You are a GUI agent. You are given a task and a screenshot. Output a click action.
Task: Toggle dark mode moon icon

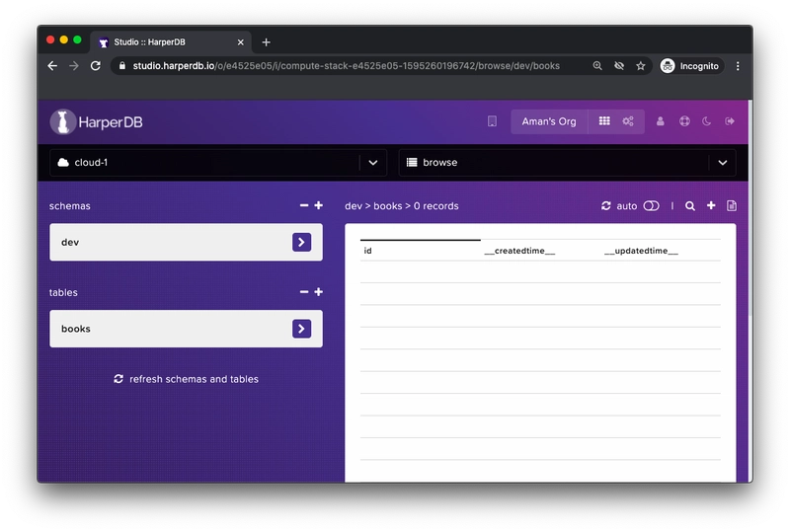[707, 121]
